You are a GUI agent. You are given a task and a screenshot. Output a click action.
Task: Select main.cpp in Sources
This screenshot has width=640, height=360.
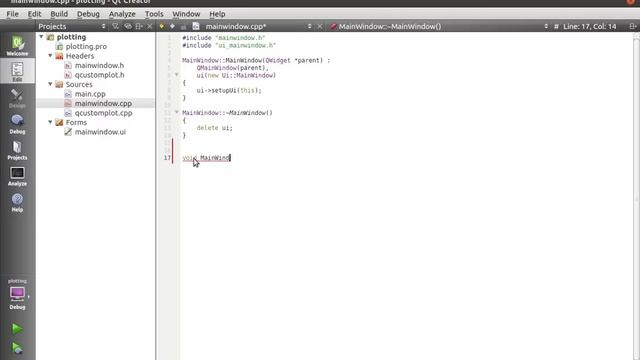pyautogui.click(x=90, y=94)
